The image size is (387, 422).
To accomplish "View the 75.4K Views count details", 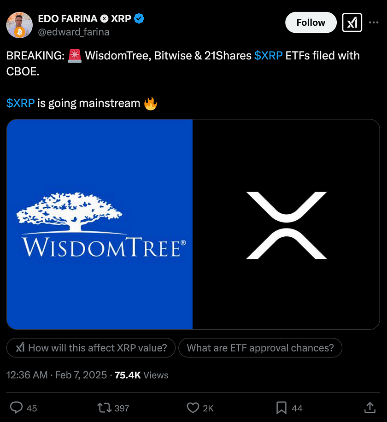I will point(141,375).
